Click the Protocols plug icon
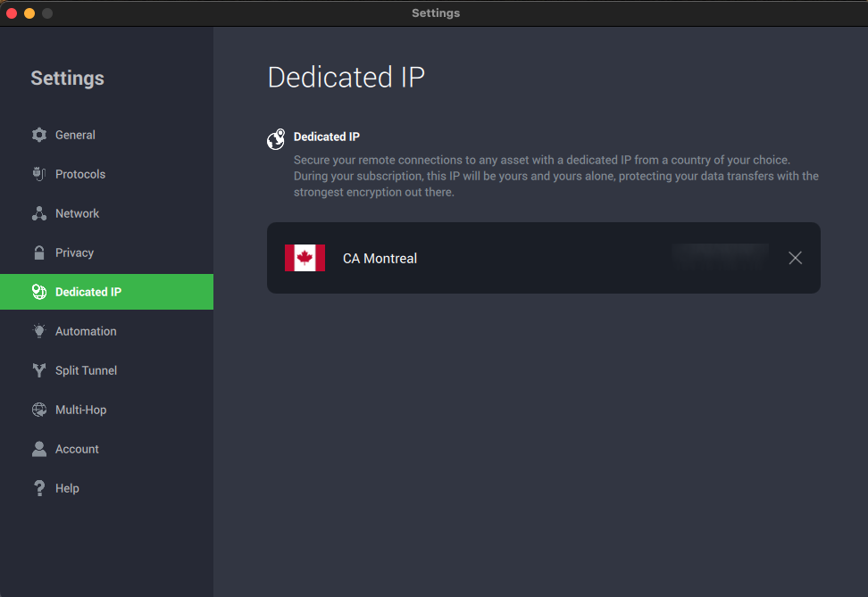Viewport: 868px width, 597px height. [38, 174]
